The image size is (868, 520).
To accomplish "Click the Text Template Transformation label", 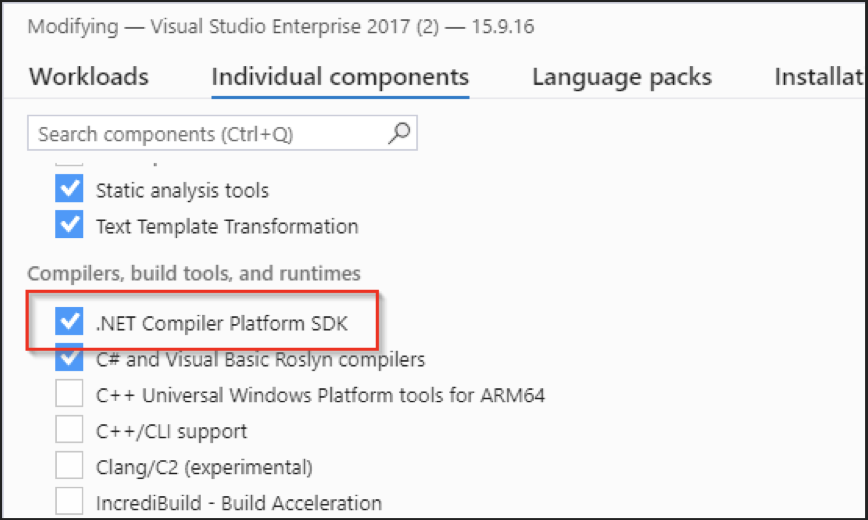I will click(227, 226).
